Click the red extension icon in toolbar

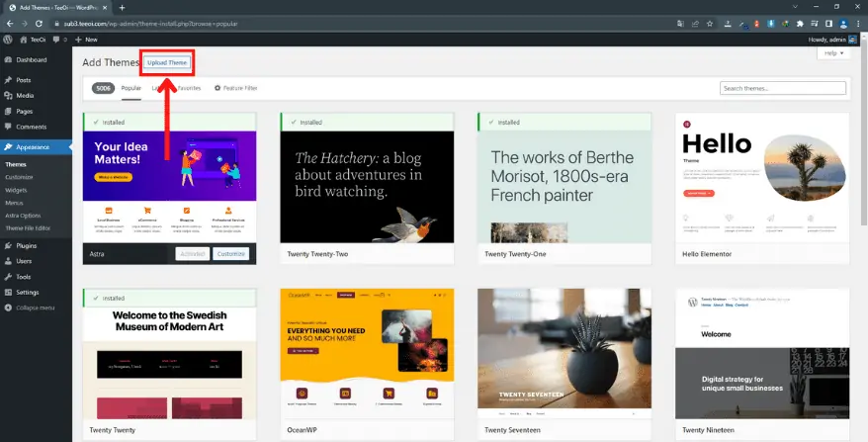[x=756, y=24]
